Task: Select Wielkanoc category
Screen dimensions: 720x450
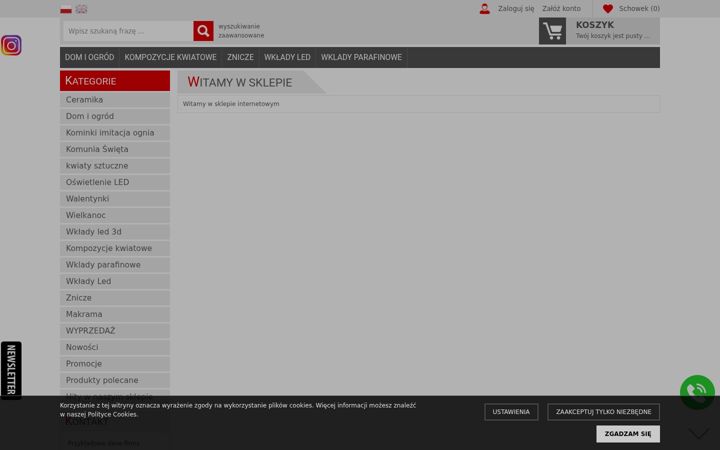Action: pos(115,215)
